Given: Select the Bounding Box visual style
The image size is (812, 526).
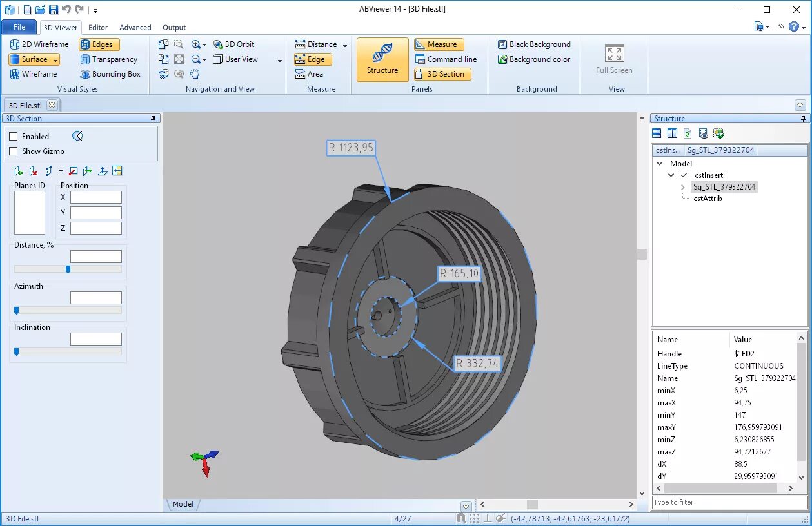Looking at the screenshot, I should (110, 74).
